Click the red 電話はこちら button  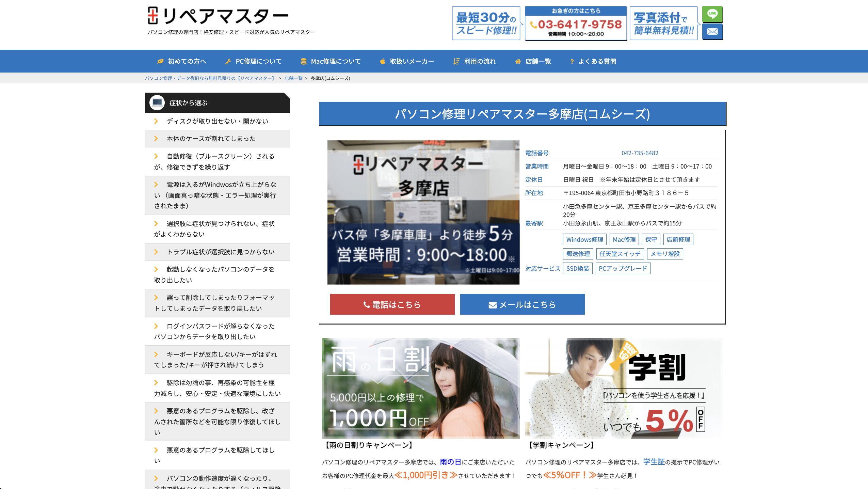(x=392, y=304)
